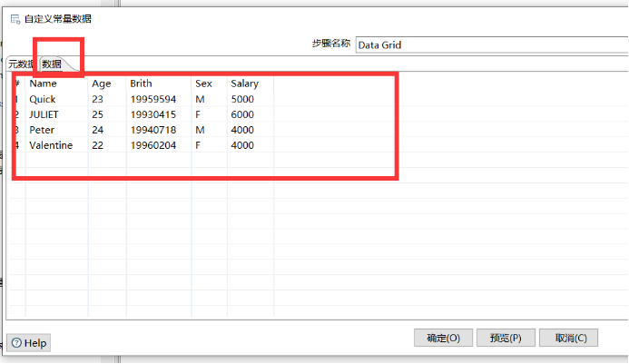The height and width of the screenshot is (364, 629).
Task: Edit the 步骤名称 Data Grid field
Action: 492,45
